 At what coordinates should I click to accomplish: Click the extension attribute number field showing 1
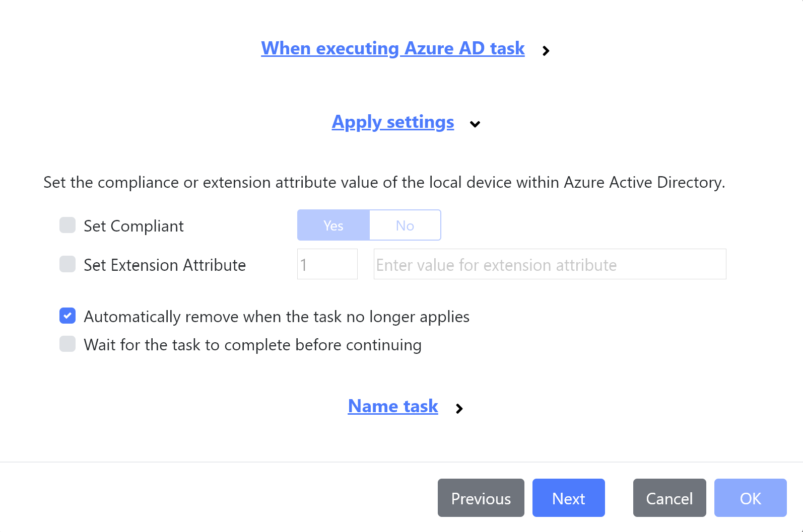(x=327, y=264)
